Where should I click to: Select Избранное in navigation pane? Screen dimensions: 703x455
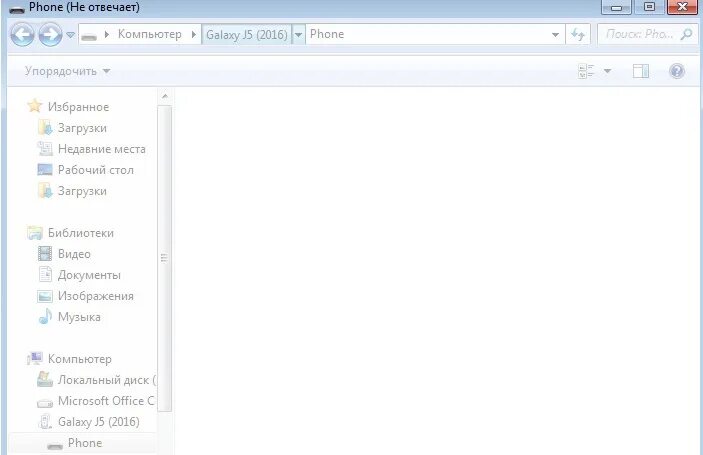[x=78, y=107]
